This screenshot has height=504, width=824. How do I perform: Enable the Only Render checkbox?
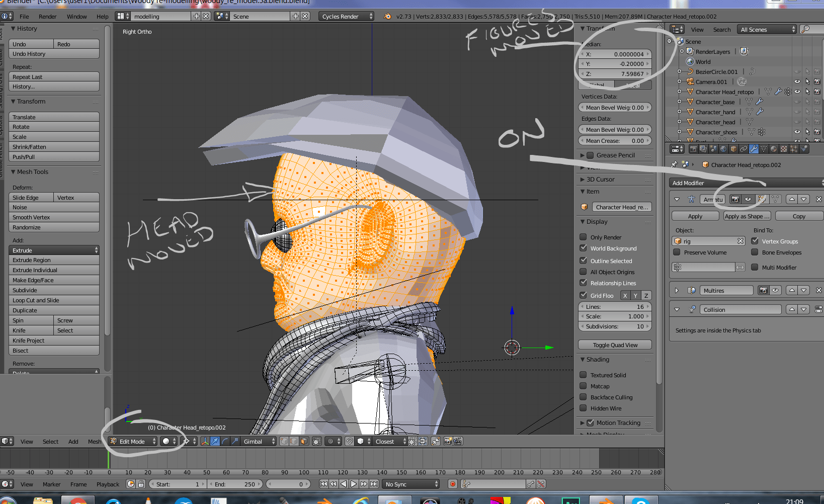pos(583,237)
